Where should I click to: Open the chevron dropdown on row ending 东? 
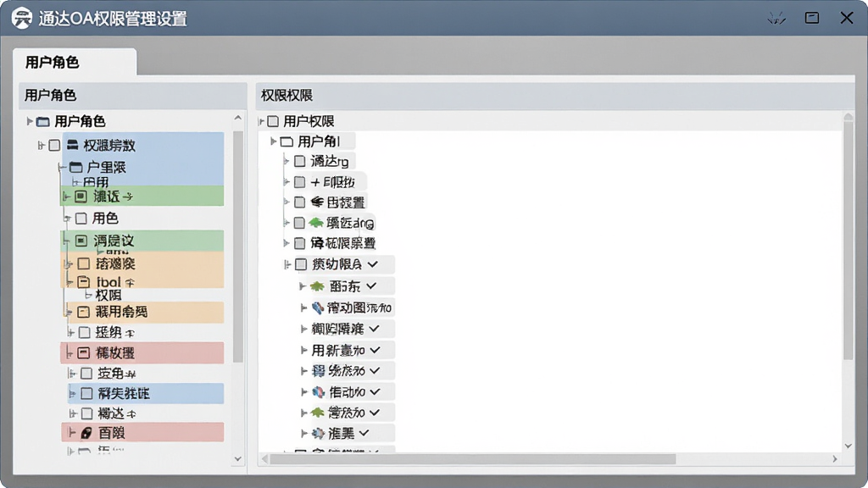pos(371,286)
